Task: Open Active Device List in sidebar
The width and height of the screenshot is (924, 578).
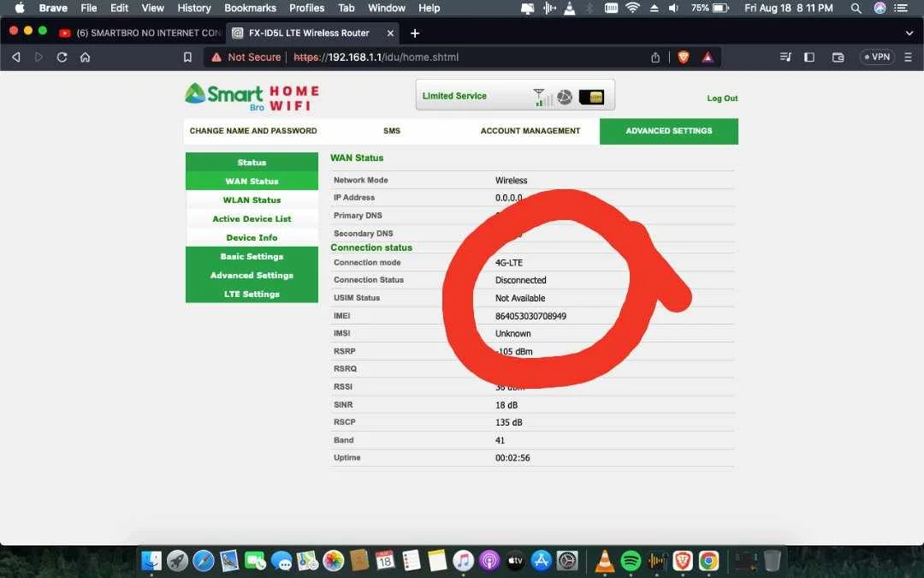Action: click(x=252, y=219)
